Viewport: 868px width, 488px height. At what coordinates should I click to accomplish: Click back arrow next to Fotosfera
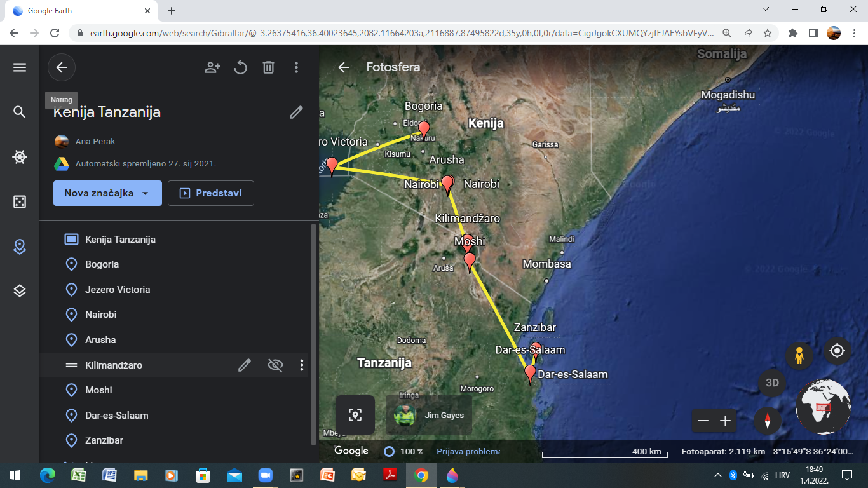[x=344, y=67]
